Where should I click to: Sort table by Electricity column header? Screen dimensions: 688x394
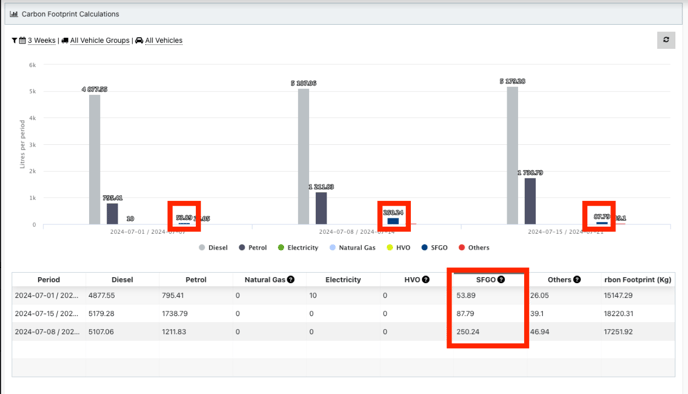pos(343,279)
